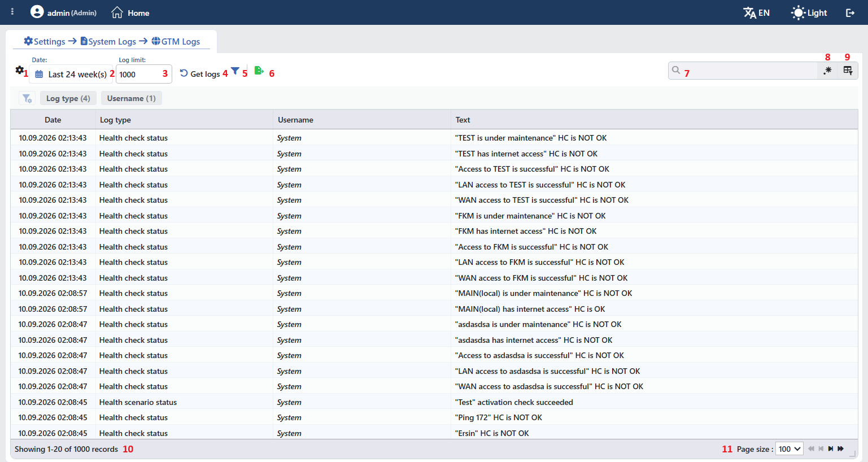
Task: Go to the next page of logs
Action: tap(830, 449)
